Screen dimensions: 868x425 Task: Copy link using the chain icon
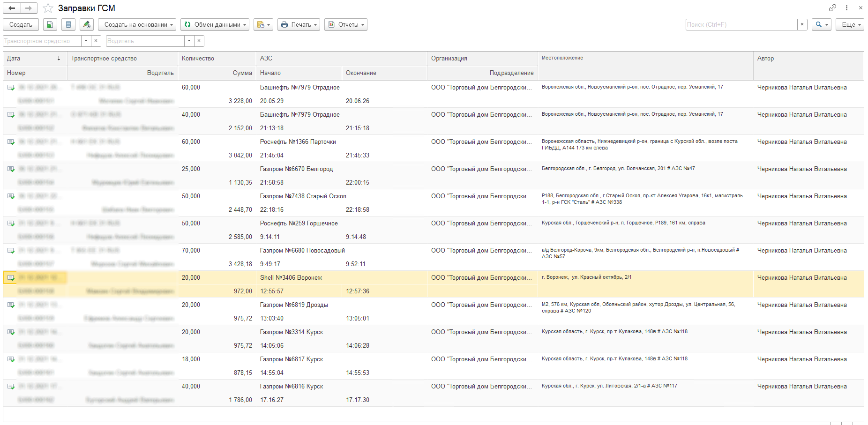point(832,7)
